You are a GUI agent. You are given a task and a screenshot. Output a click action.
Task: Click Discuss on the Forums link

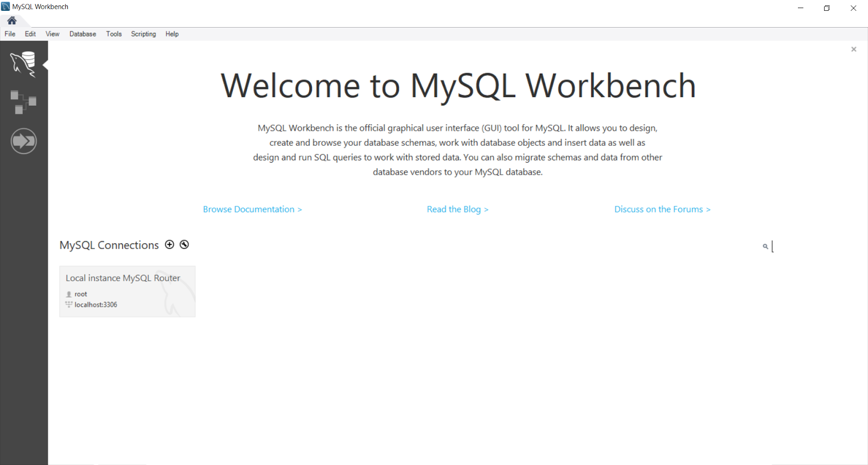coord(662,209)
